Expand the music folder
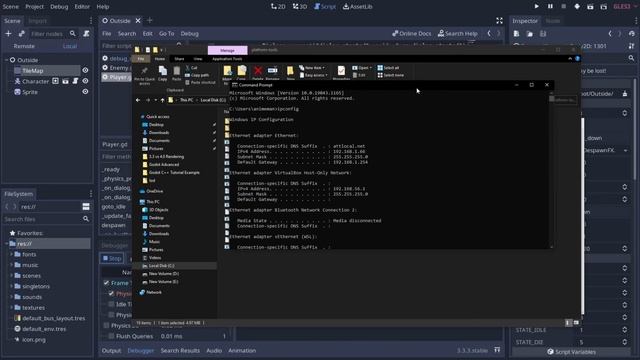Viewport: 640px width, 360px height. click(x=11, y=264)
